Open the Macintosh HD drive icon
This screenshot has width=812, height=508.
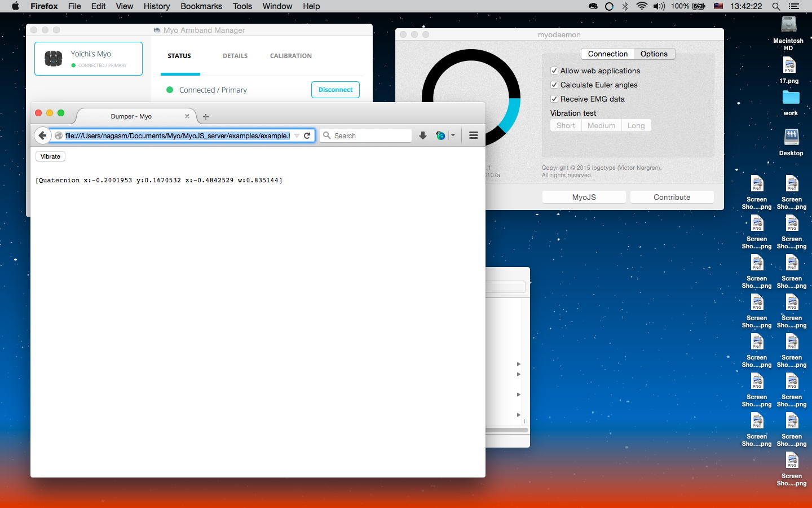788,25
